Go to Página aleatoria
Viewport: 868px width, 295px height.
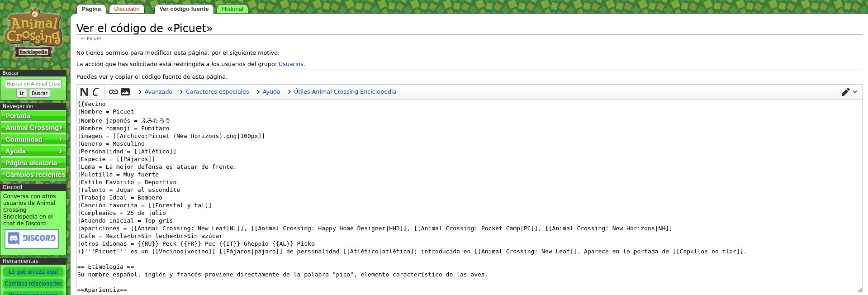33,163
